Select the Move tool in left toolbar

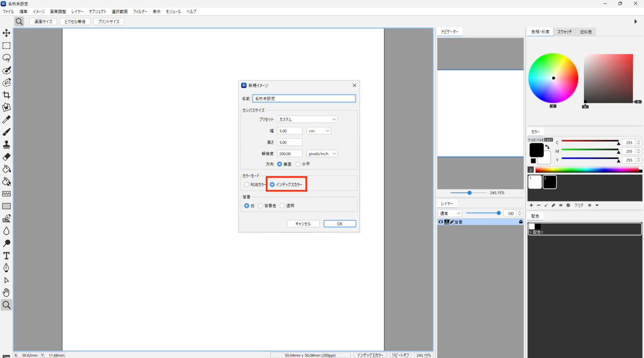6,33
